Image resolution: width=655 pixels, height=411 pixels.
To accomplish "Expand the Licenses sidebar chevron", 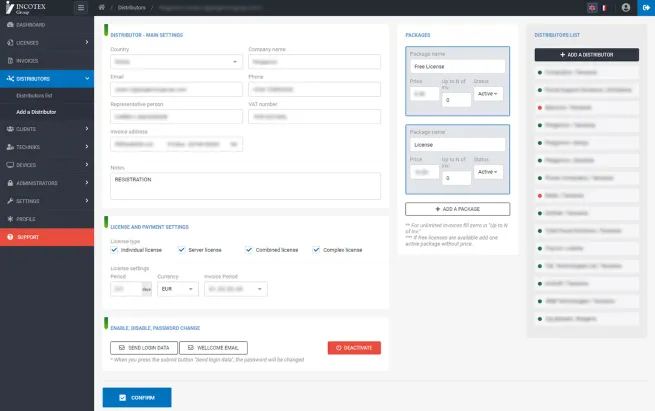I will coord(86,42).
